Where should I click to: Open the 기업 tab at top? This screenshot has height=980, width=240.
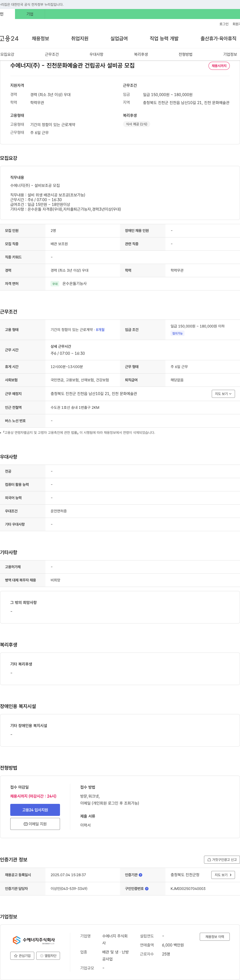click(30, 14)
